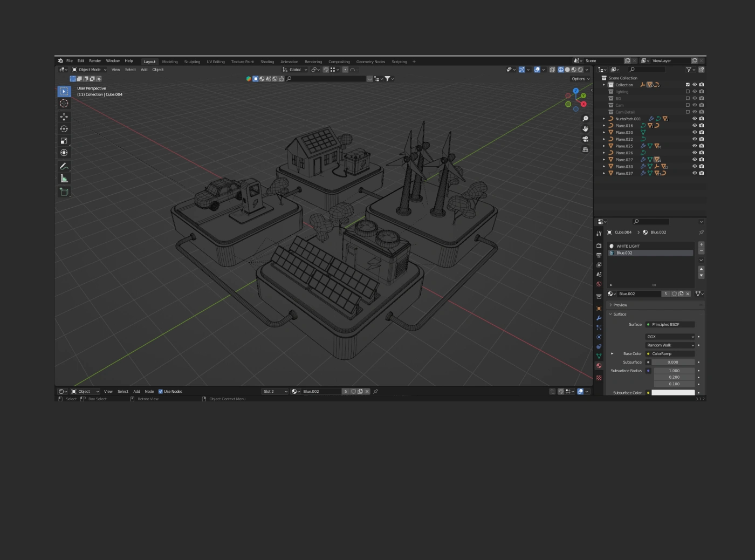Hide Plane.020 with its eye icon
This screenshot has width=755, height=560.
[x=695, y=132]
